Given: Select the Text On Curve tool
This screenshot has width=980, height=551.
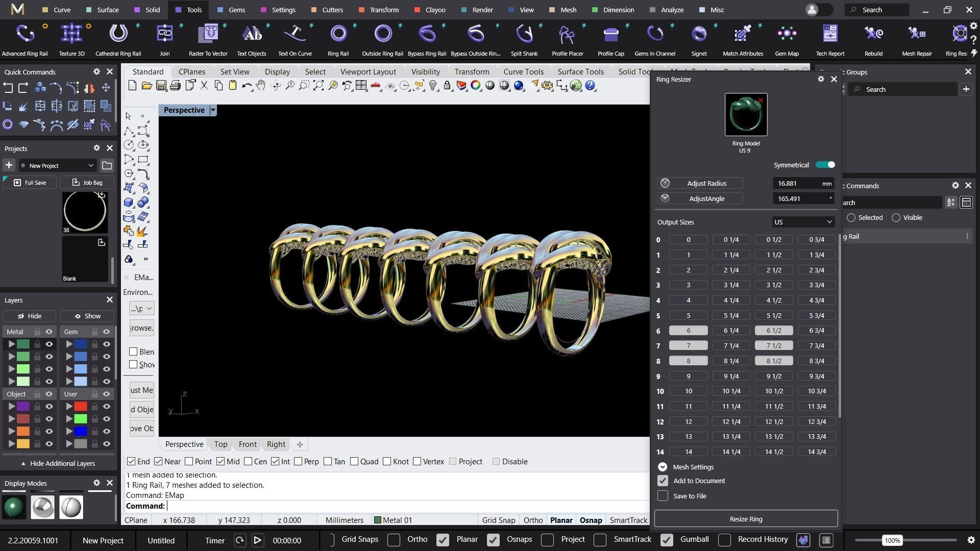Looking at the screenshot, I should (x=295, y=40).
